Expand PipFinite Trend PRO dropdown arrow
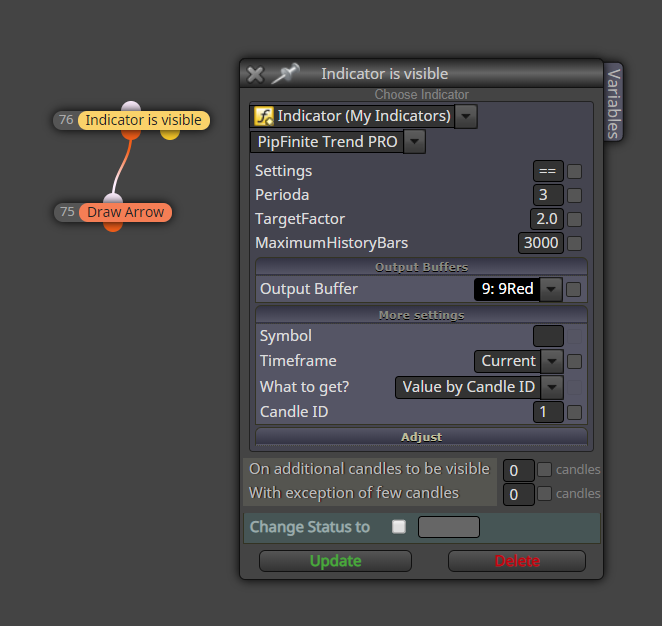This screenshot has height=626, width=662. (415, 141)
